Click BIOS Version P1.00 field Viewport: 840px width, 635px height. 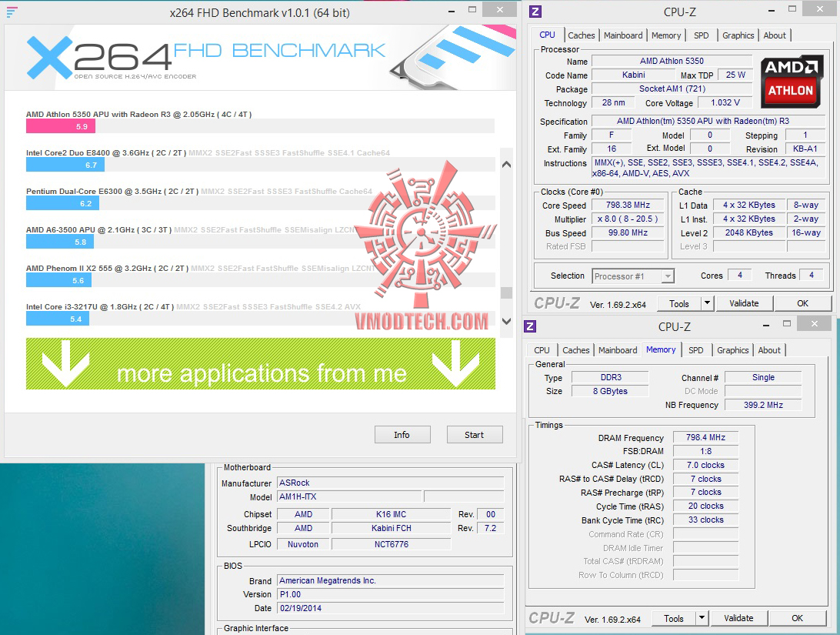[391, 594]
